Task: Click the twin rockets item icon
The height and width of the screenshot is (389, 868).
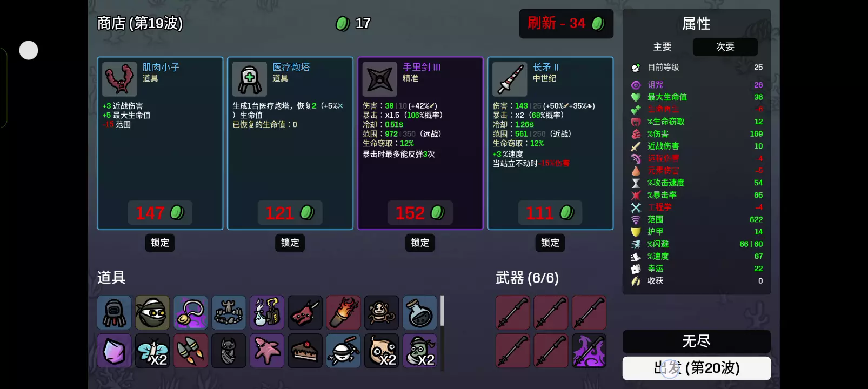Action: pos(191,351)
